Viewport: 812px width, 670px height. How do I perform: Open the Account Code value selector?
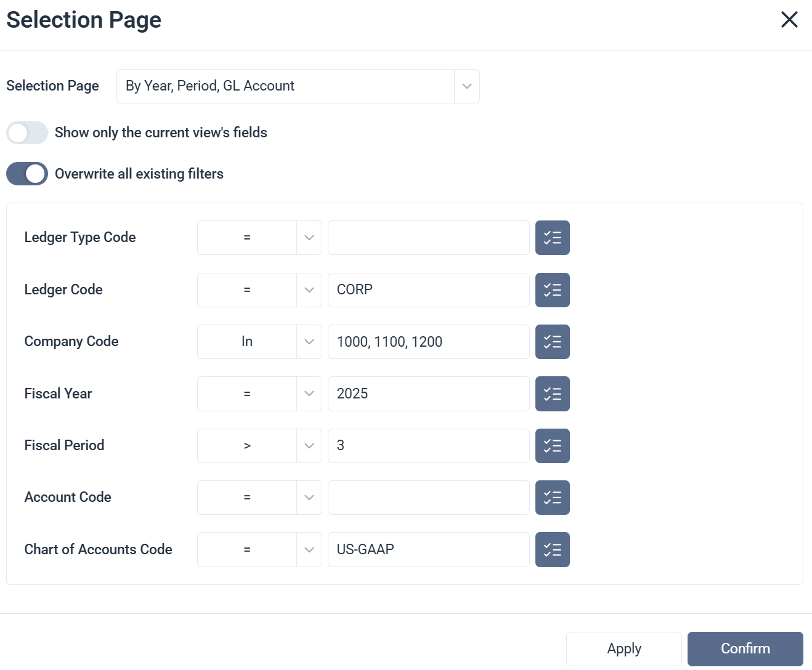pyautogui.click(x=552, y=497)
